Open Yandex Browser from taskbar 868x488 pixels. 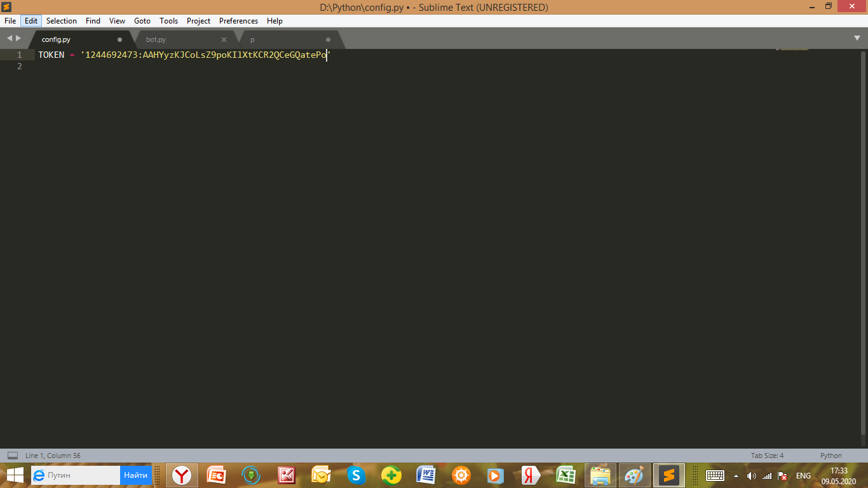pyautogui.click(x=182, y=475)
